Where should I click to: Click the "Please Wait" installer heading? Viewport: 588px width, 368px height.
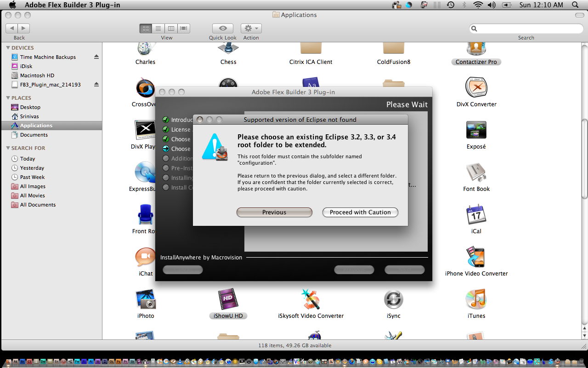point(407,104)
